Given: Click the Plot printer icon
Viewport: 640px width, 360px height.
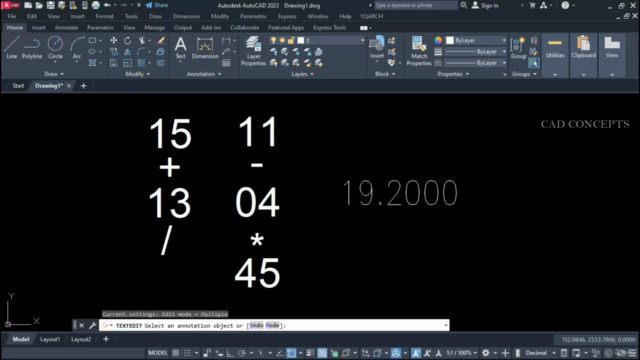Looking at the screenshot, I should (96, 5).
